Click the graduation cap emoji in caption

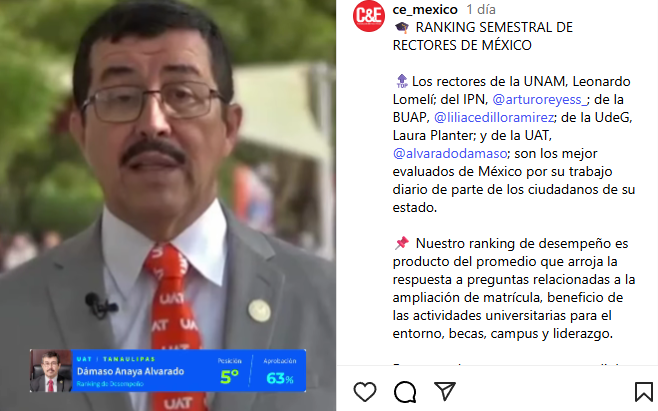[402, 28]
